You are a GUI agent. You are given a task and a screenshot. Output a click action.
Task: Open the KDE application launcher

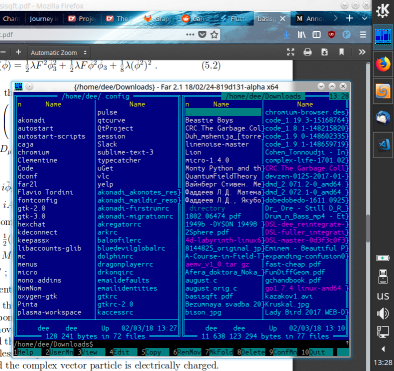click(x=383, y=11)
